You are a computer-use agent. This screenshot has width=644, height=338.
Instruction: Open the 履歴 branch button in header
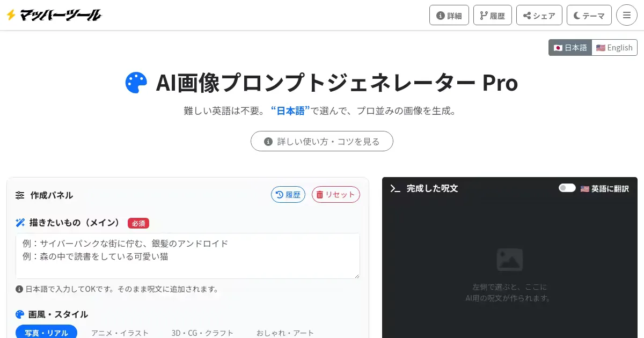click(493, 16)
